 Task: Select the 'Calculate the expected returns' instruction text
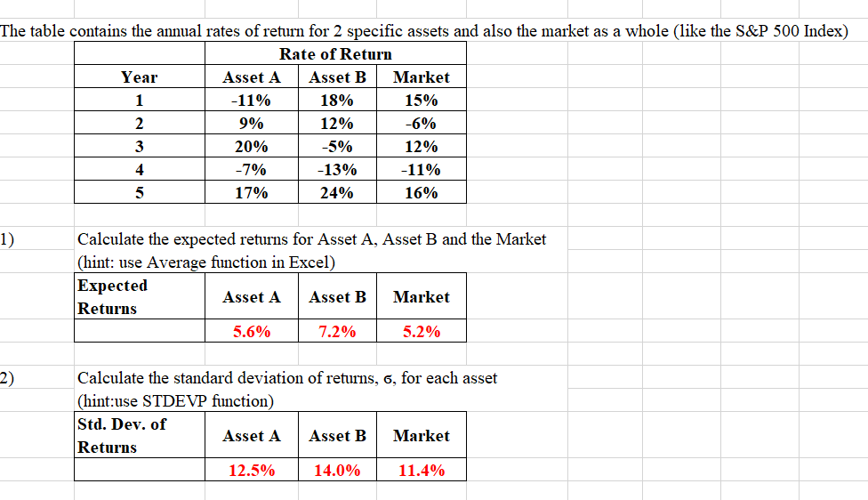click(312, 239)
